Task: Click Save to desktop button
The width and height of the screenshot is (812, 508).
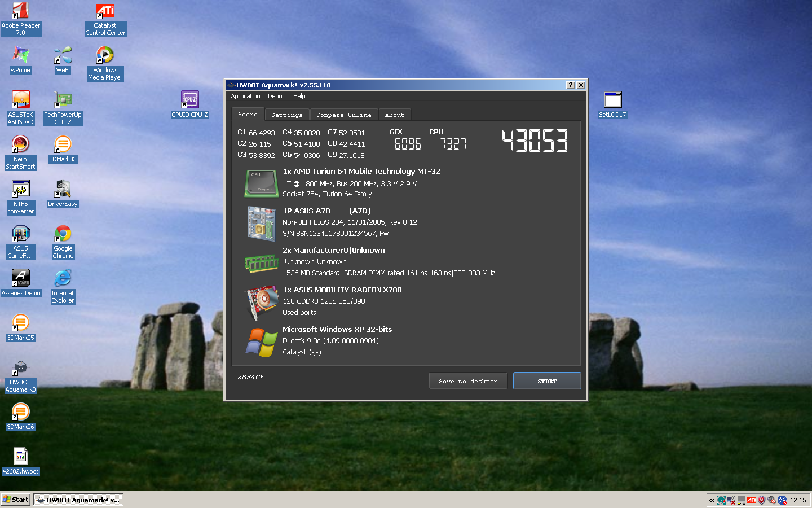Action: tap(468, 381)
